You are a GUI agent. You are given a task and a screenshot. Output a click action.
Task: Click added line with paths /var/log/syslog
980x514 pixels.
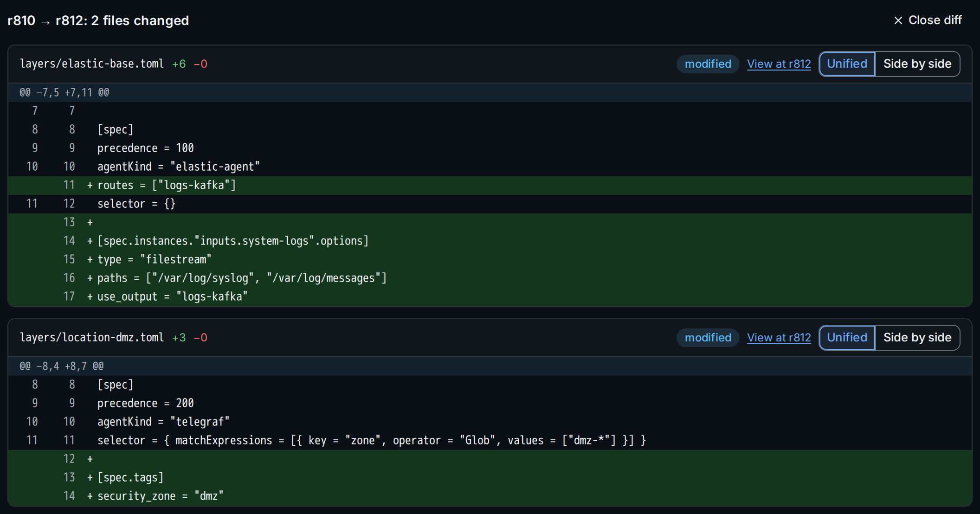pos(490,278)
